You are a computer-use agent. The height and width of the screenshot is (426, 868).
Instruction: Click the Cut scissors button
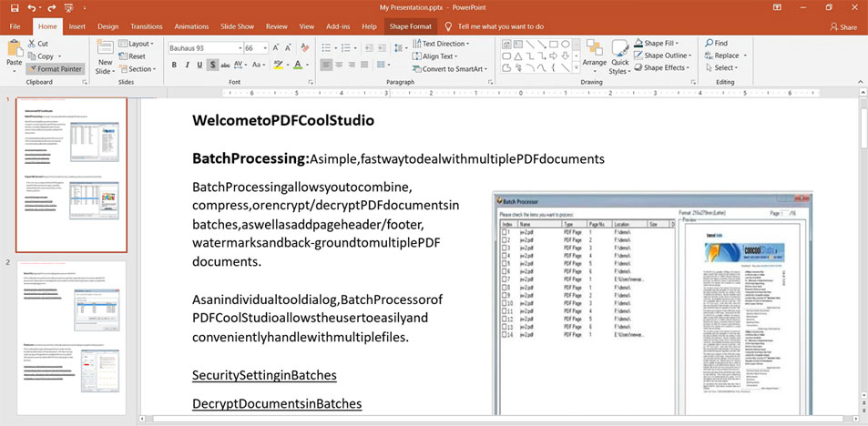click(38, 43)
